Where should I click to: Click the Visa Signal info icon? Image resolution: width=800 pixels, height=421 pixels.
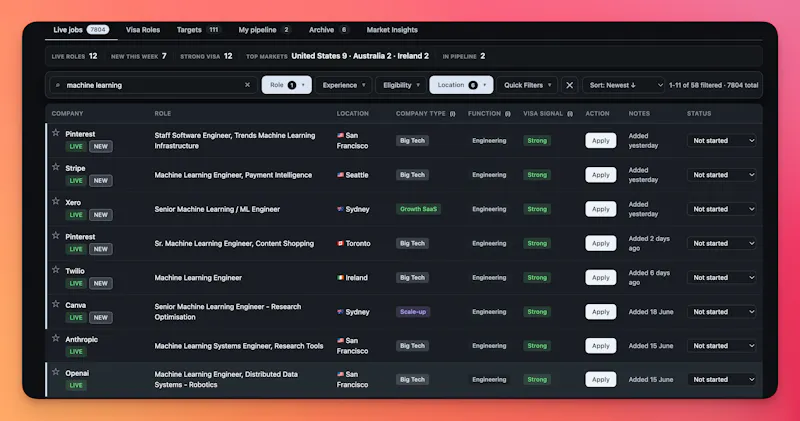[570, 114]
